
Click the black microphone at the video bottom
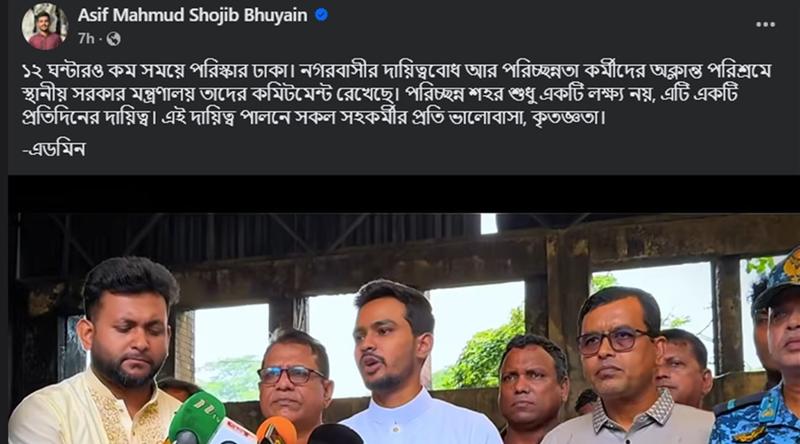[335, 434]
